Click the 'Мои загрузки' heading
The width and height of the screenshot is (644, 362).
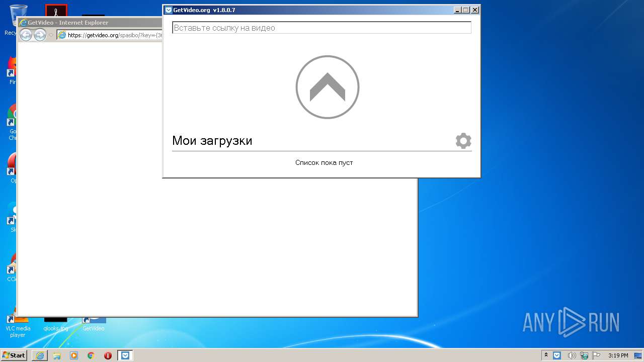212,141
